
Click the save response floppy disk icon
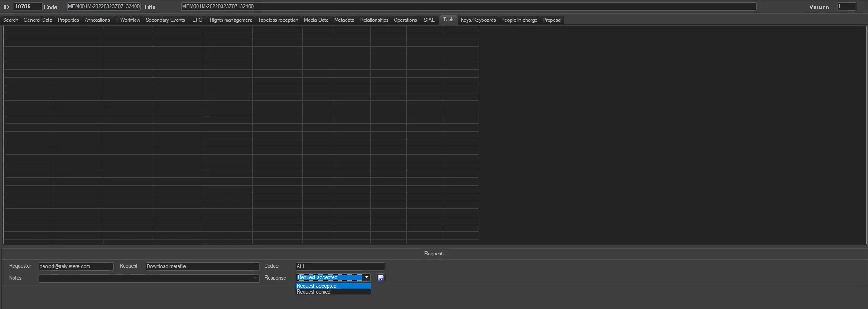click(381, 278)
